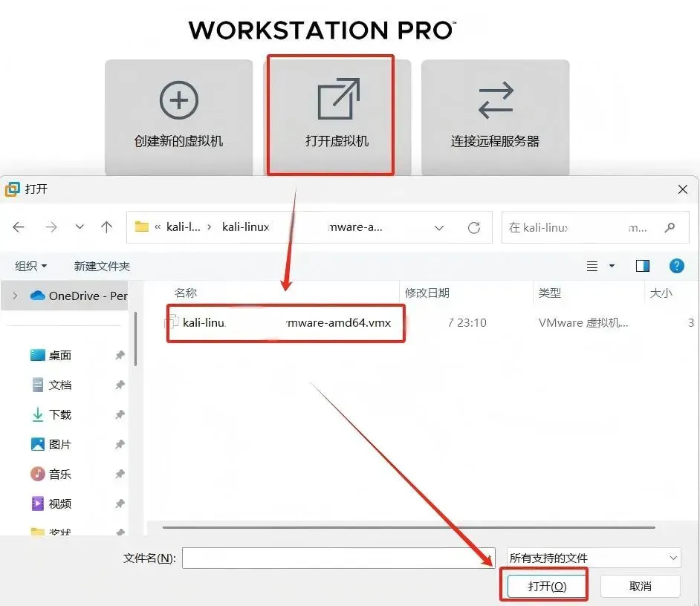
Task: Click the VMware icon in dialog title
Action: [13, 189]
